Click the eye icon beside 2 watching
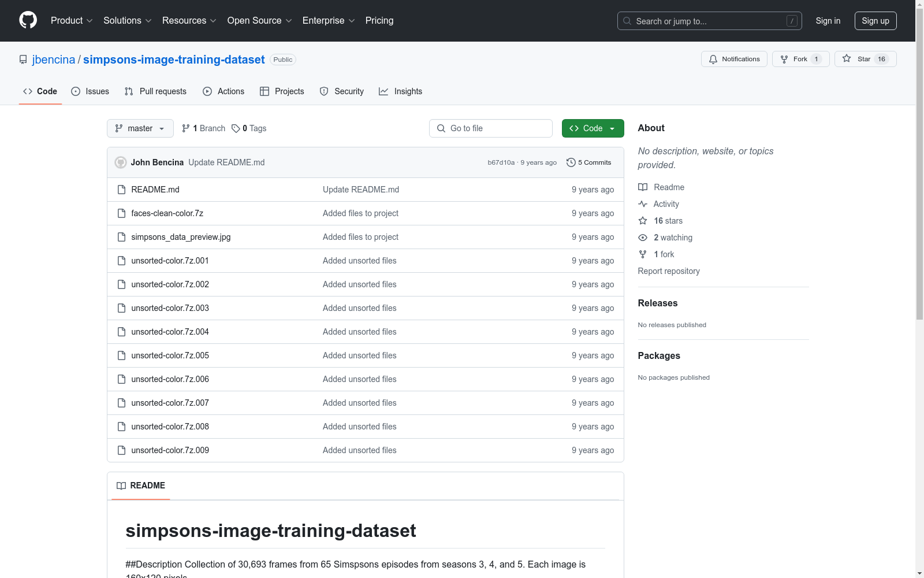The width and height of the screenshot is (924, 578). tap(643, 238)
